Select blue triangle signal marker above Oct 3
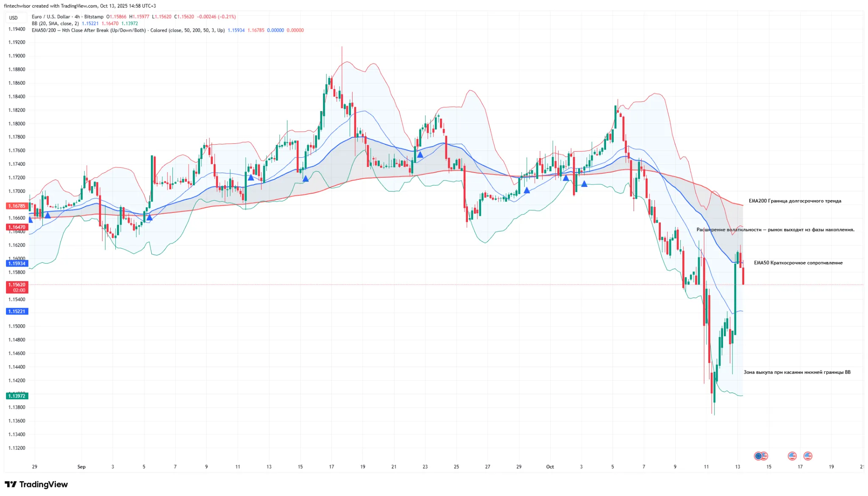The image size is (868, 496). coord(584,184)
